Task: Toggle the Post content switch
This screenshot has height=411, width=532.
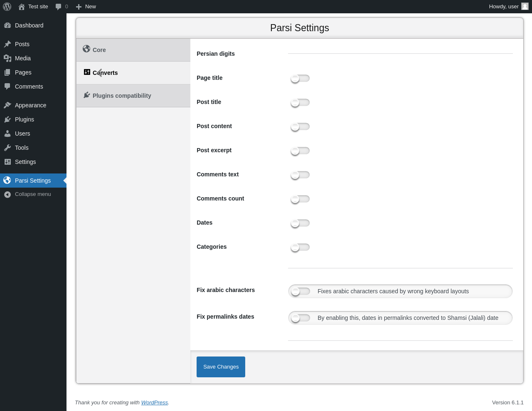Action: [x=300, y=126]
